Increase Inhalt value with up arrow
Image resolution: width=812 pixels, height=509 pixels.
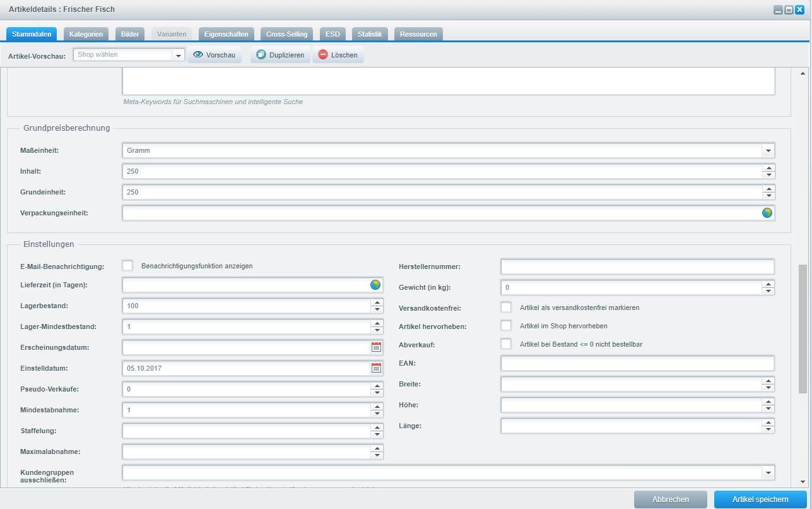click(768, 168)
